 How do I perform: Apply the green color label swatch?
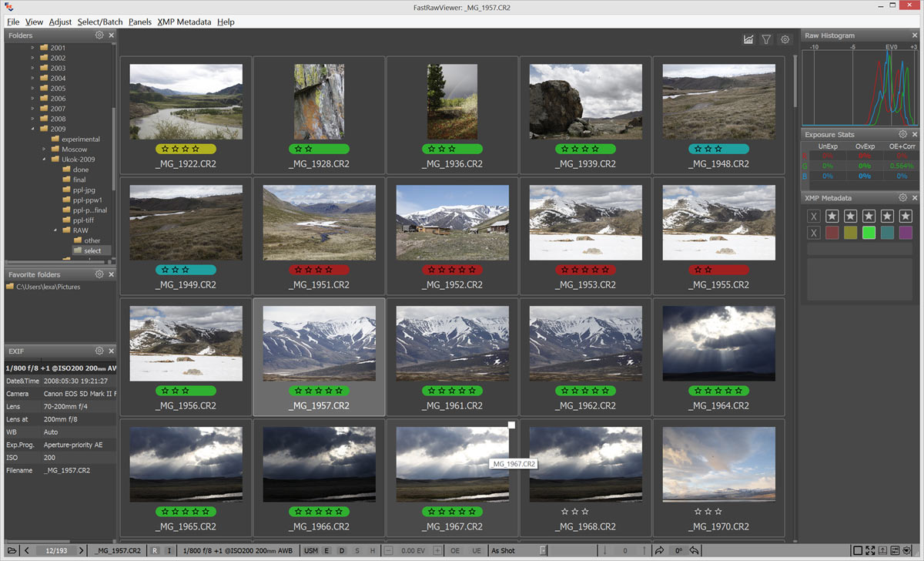869,233
